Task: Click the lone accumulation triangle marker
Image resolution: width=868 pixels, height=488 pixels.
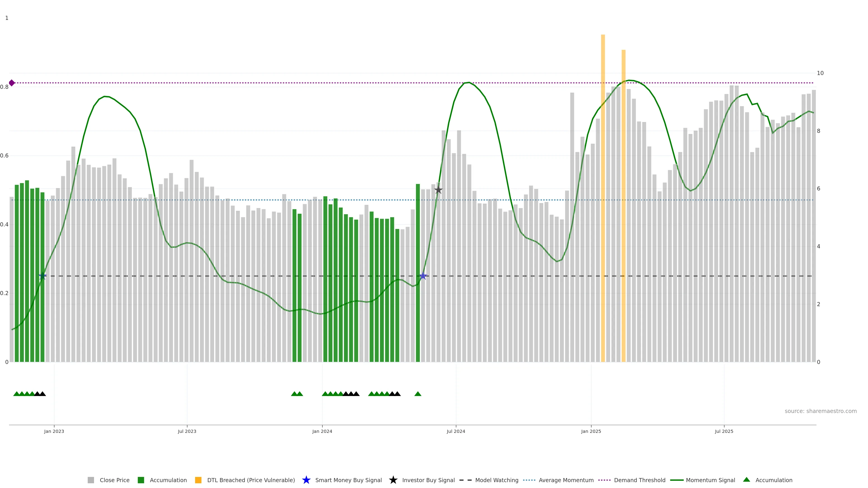Action: click(418, 394)
